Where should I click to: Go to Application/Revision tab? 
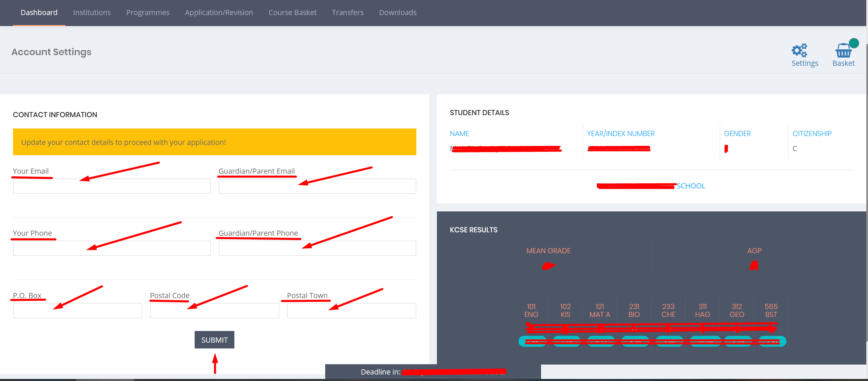pyautogui.click(x=219, y=13)
